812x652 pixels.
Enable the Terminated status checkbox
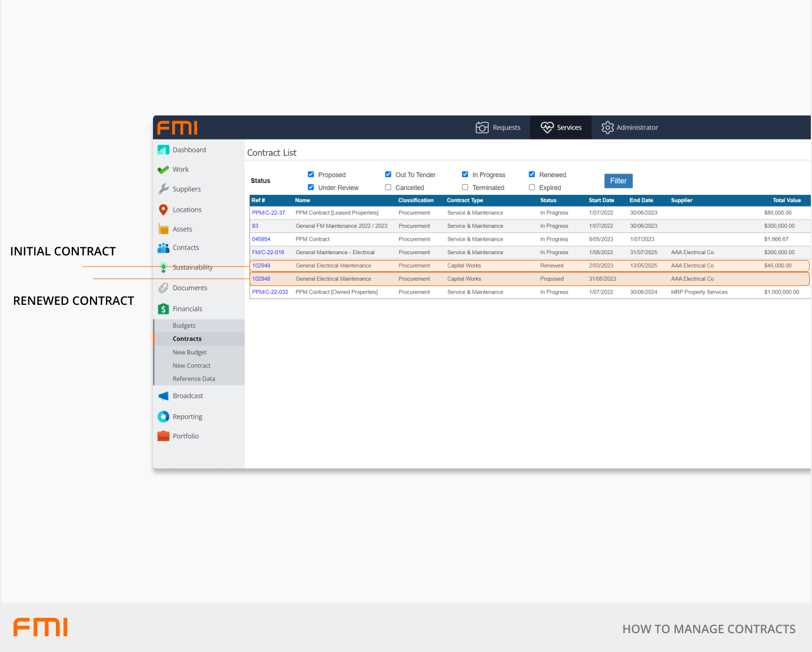pos(465,188)
